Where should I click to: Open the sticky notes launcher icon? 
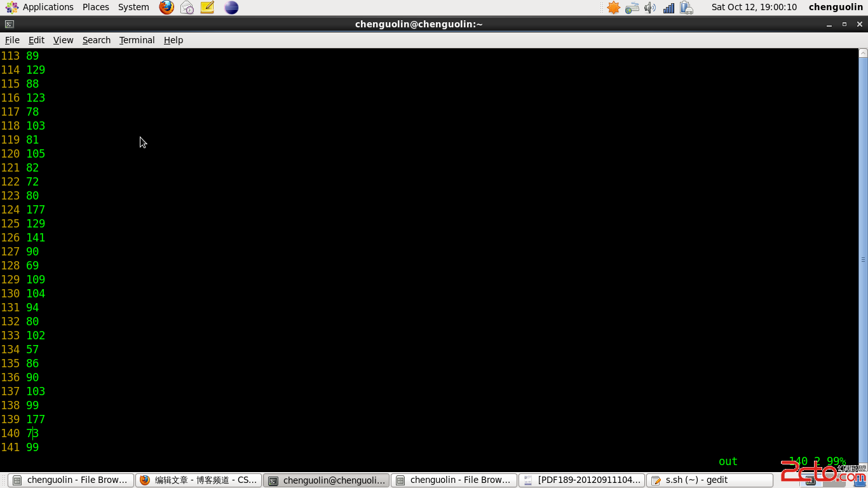(207, 8)
